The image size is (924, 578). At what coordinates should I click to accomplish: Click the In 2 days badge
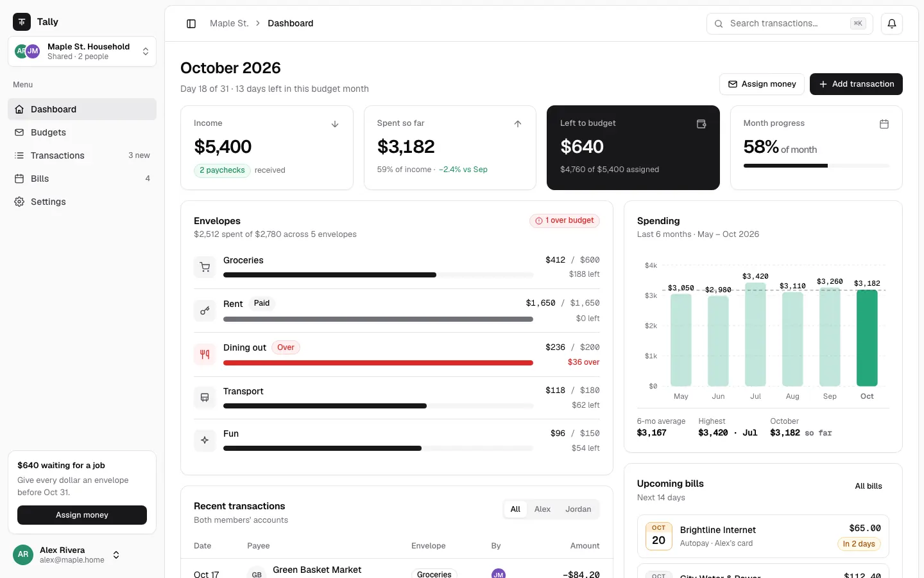pos(859,544)
